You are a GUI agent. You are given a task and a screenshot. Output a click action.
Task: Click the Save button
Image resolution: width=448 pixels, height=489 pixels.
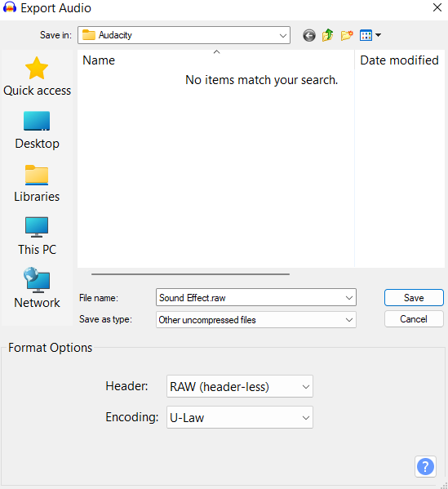pyautogui.click(x=414, y=298)
